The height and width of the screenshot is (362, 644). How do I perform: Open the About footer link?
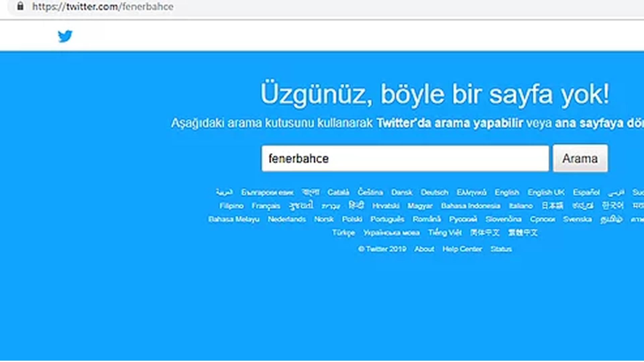[424, 249]
